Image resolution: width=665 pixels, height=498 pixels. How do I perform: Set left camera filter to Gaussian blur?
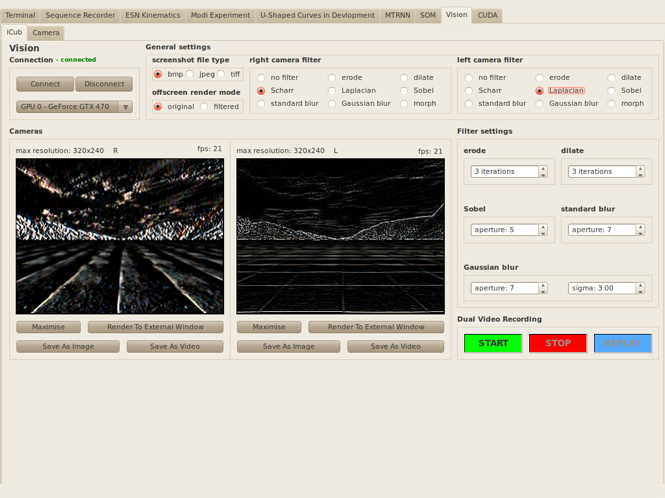point(539,104)
